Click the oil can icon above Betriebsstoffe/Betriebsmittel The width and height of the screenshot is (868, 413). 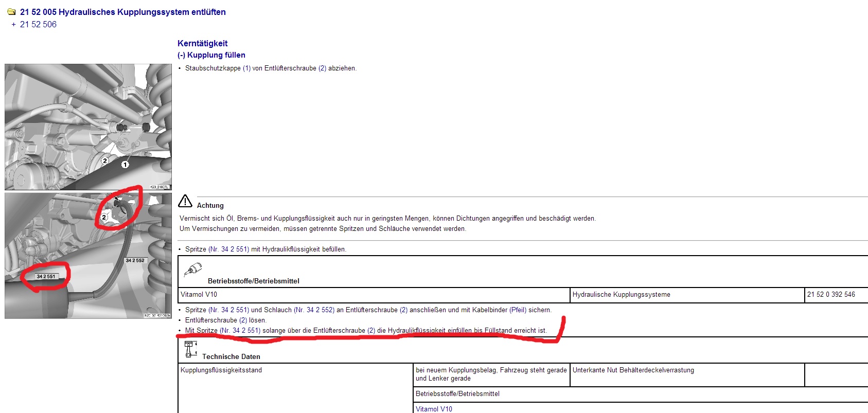tap(193, 270)
